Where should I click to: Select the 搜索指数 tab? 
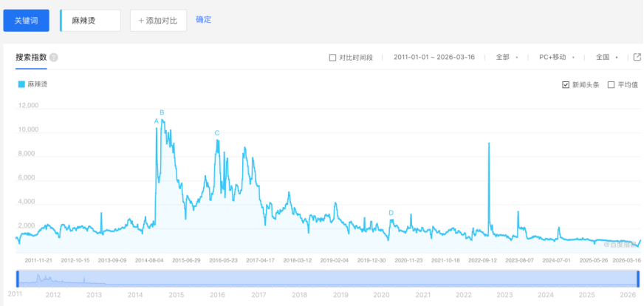[x=31, y=57]
